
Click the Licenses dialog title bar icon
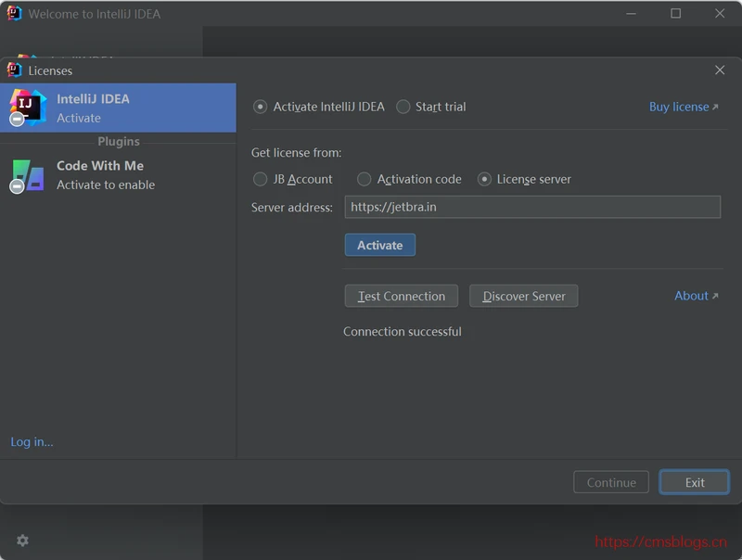click(14, 70)
